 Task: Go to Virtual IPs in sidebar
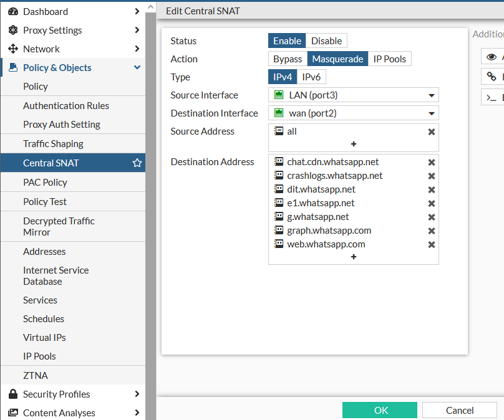coord(44,338)
